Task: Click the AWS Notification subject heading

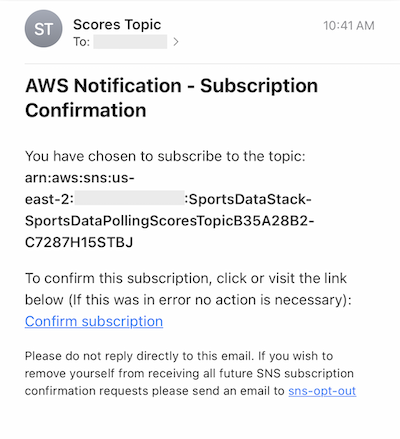Action: 171,98
